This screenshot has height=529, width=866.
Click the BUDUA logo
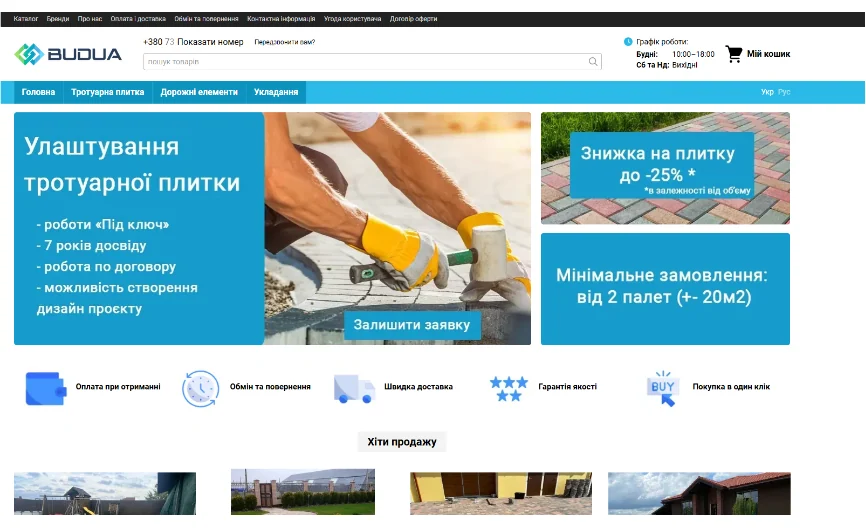click(x=68, y=54)
